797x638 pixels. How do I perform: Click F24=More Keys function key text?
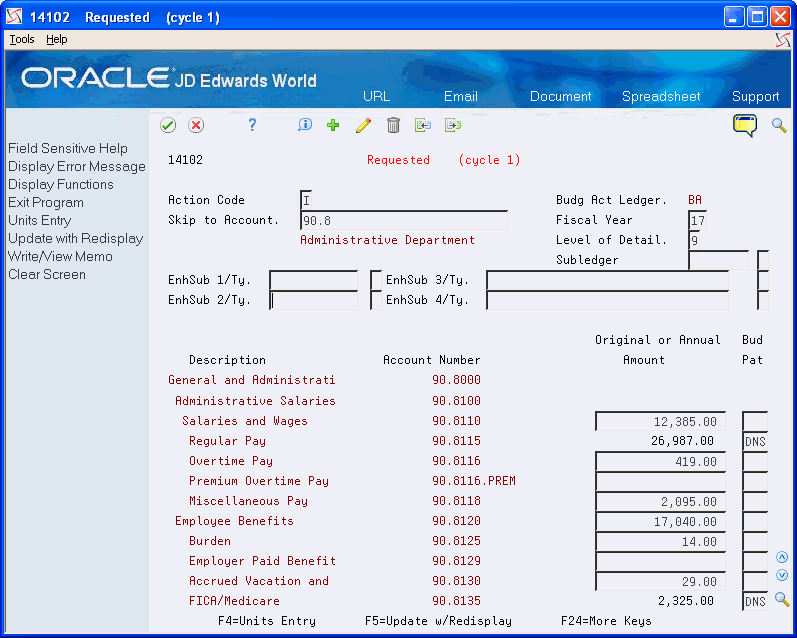pyautogui.click(x=606, y=621)
